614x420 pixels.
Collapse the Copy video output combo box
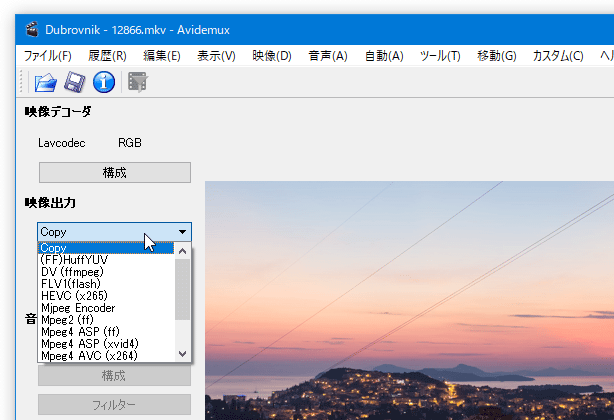tap(114, 232)
